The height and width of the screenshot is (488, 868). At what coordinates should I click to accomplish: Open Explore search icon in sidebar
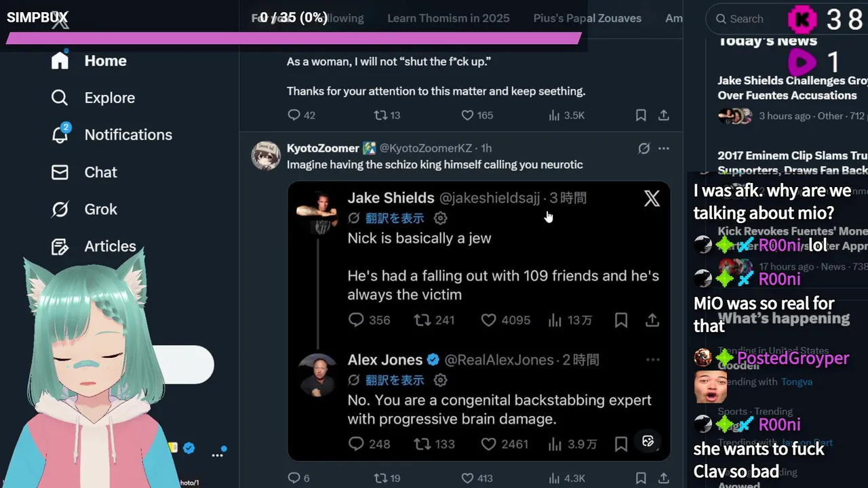tap(60, 98)
